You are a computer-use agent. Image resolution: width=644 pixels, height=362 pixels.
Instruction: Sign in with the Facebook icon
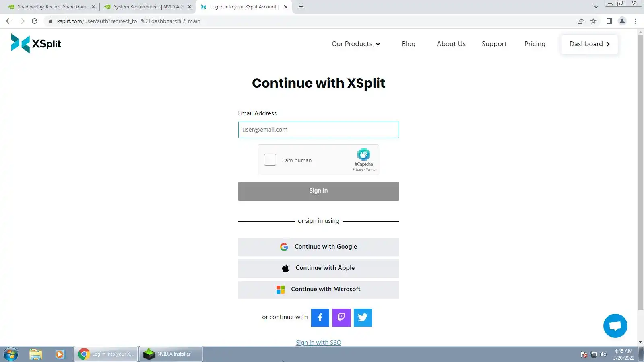320,317
